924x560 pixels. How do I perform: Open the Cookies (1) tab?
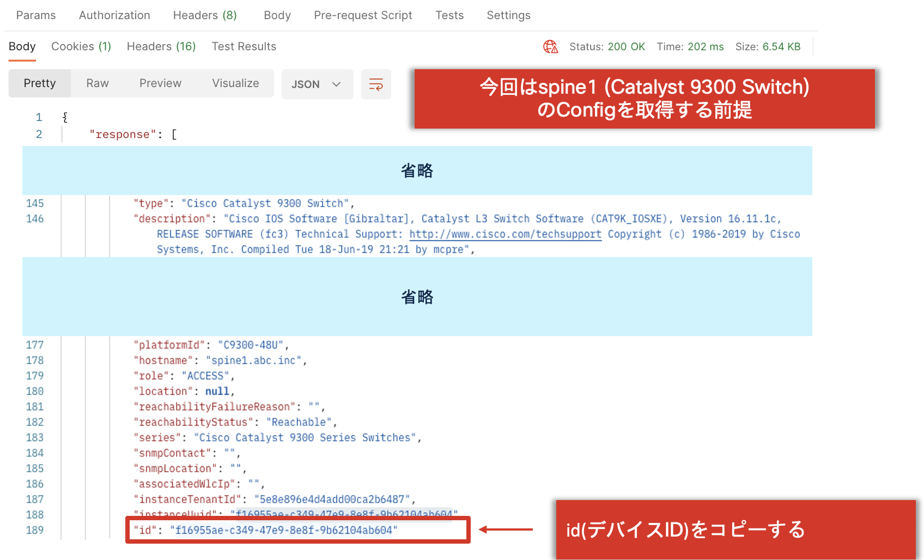point(81,47)
